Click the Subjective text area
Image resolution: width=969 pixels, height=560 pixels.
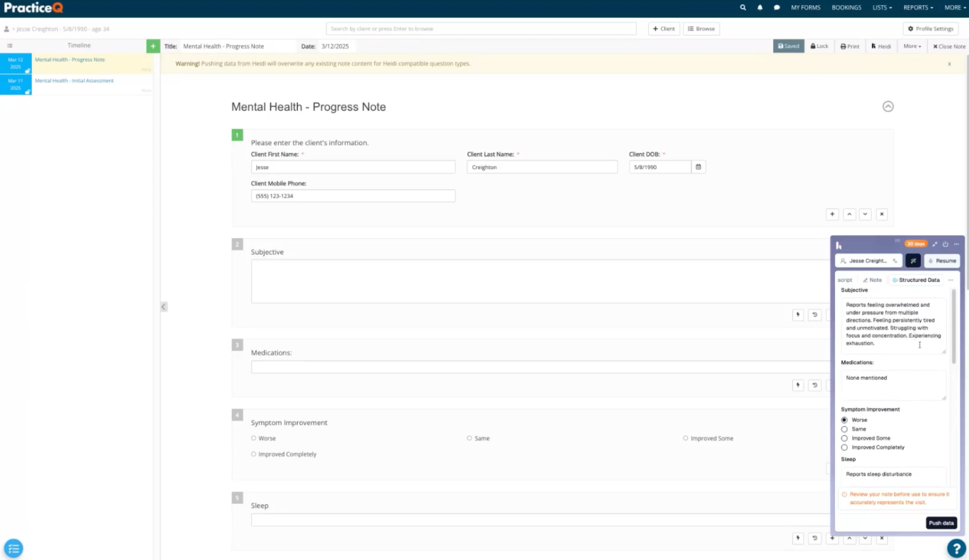coord(540,281)
